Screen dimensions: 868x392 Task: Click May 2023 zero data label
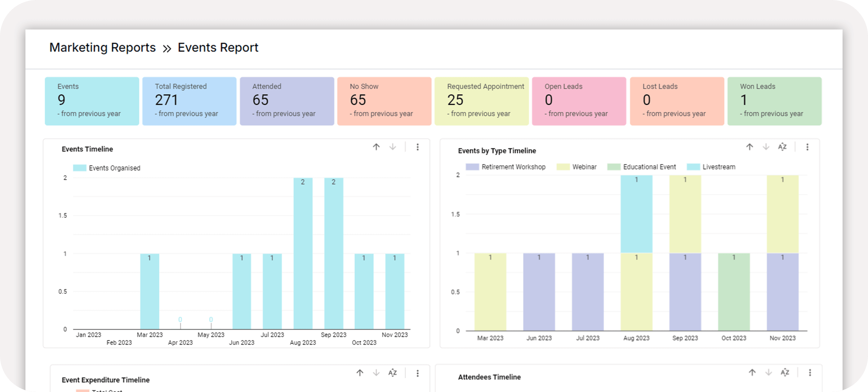pyautogui.click(x=211, y=319)
